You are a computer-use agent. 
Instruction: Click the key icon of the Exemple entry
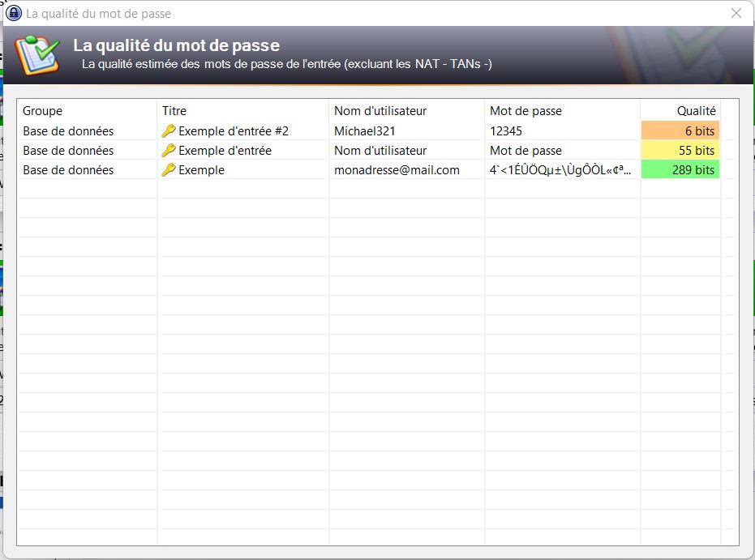[169, 169]
